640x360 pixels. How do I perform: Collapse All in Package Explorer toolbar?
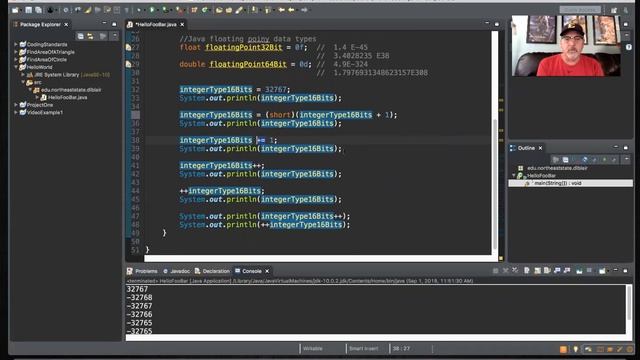click(x=80, y=36)
